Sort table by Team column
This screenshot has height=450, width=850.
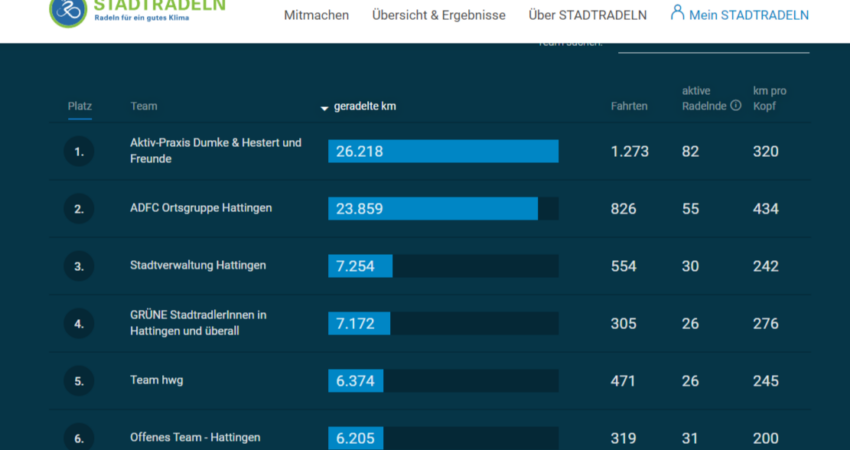coord(144,106)
